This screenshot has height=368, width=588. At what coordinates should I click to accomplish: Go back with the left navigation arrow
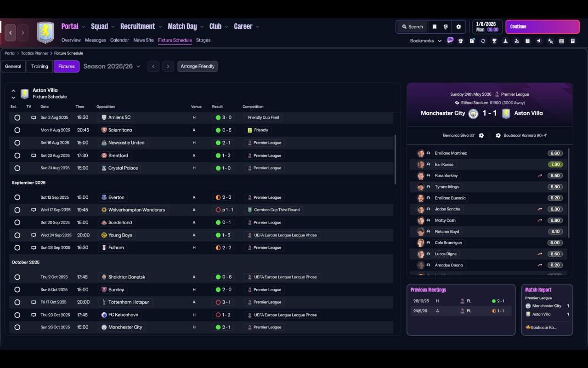[x=11, y=33]
